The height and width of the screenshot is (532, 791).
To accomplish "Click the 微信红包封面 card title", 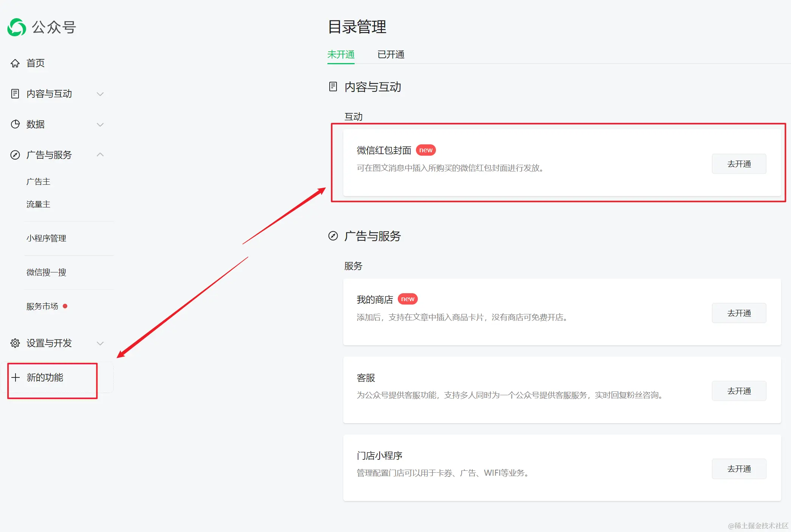I will (384, 150).
